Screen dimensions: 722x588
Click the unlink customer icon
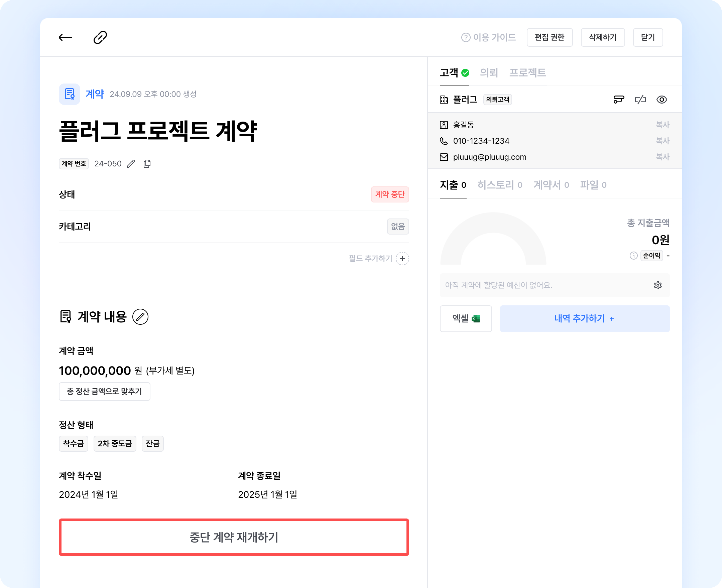click(640, 100)
